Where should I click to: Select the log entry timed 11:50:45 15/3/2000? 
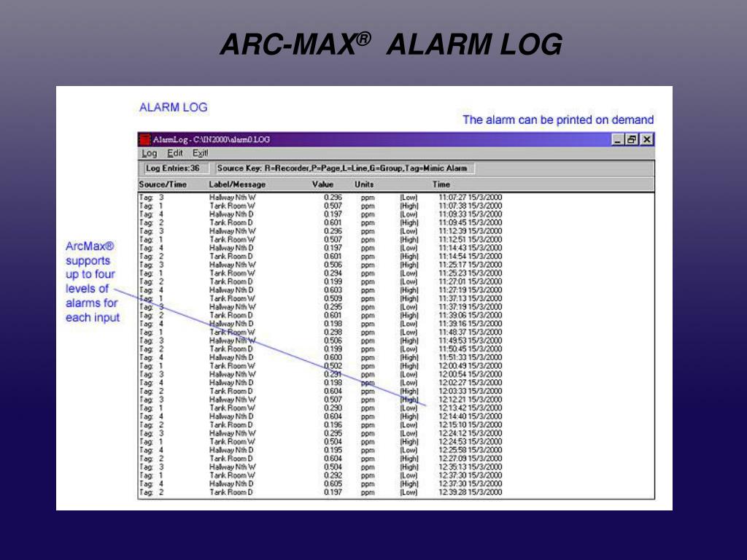click(x=320, y=349)
